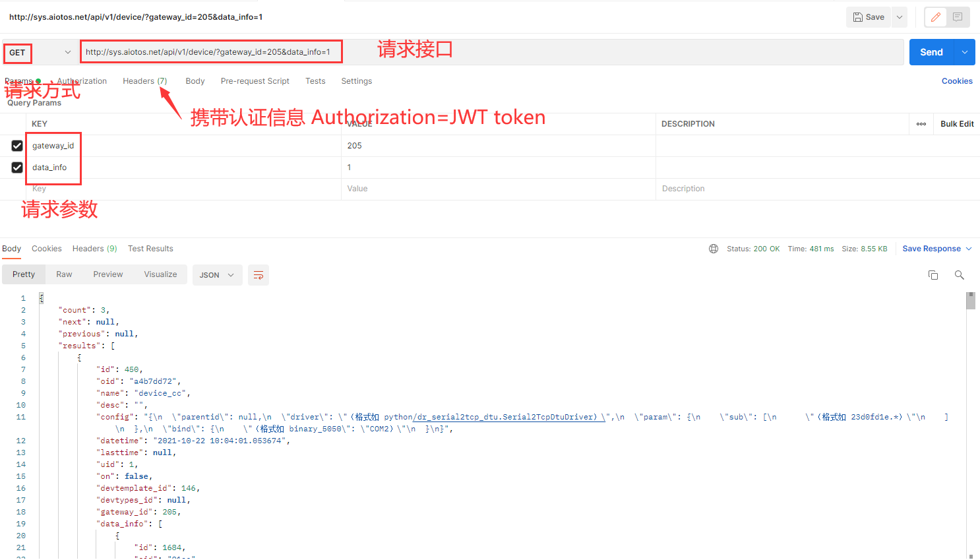Click the search response magnifier icon
980x560 pixels.
point(959,275)
